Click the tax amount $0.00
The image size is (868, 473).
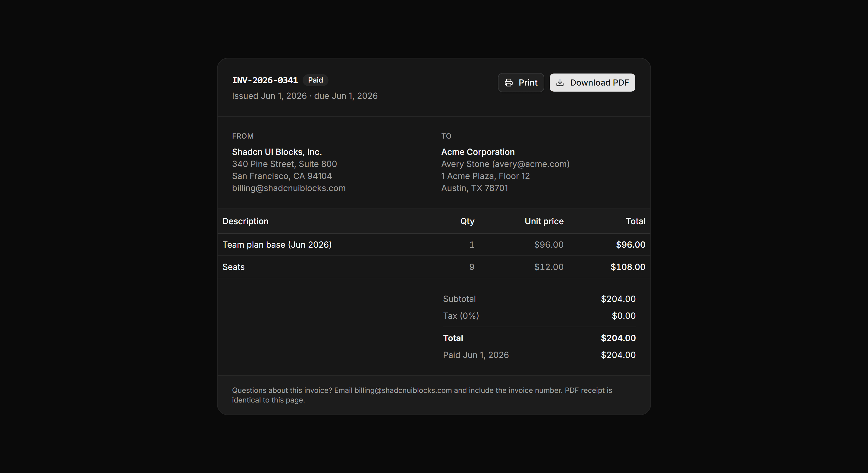coord(624,316)
